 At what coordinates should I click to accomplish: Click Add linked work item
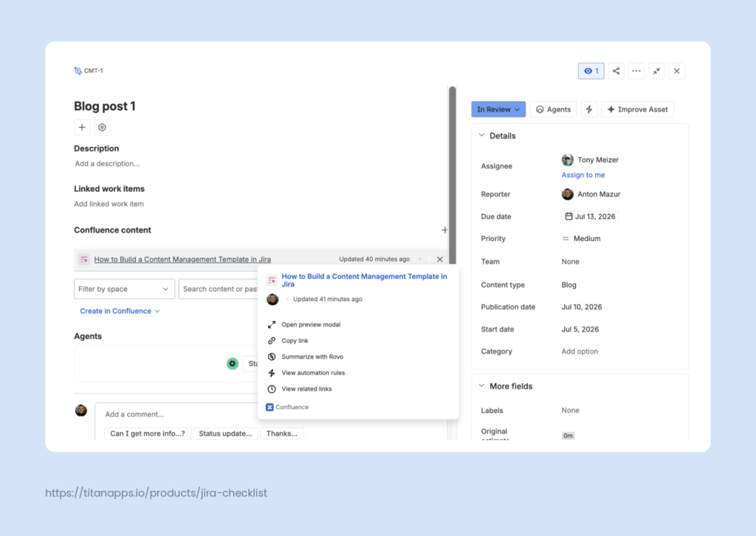click(x=109, y=204)
